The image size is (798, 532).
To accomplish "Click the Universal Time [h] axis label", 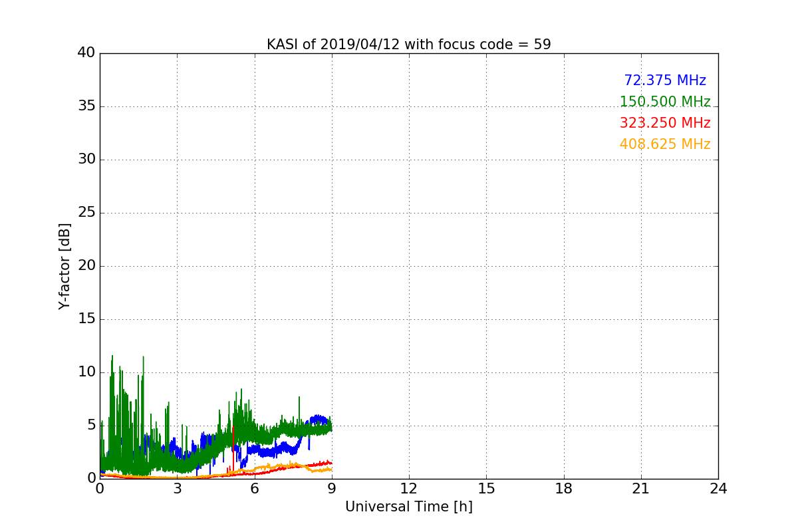I will pos(409,507).
